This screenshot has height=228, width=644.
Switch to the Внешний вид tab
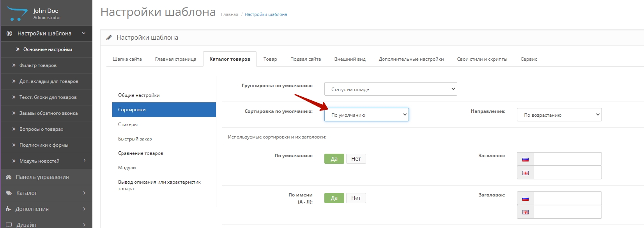click(350, 59)
